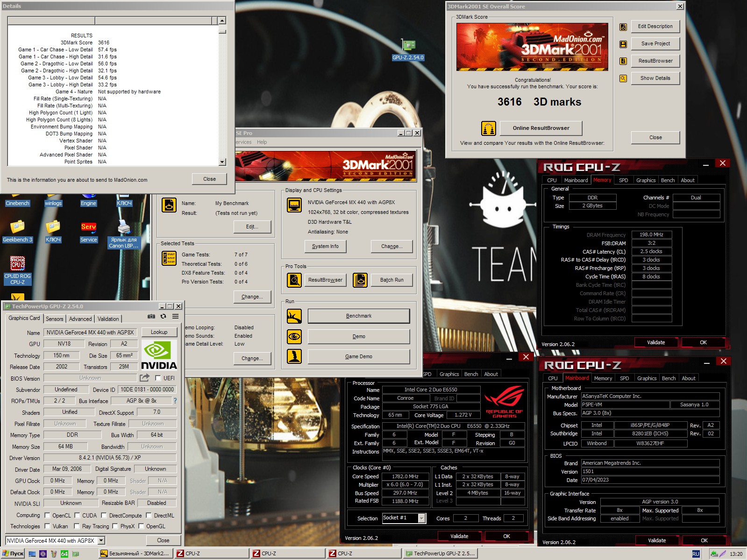Click the Batch Run icon in Pro Tools
Viewport: 747px width, 560px height.
click(360, 280)
